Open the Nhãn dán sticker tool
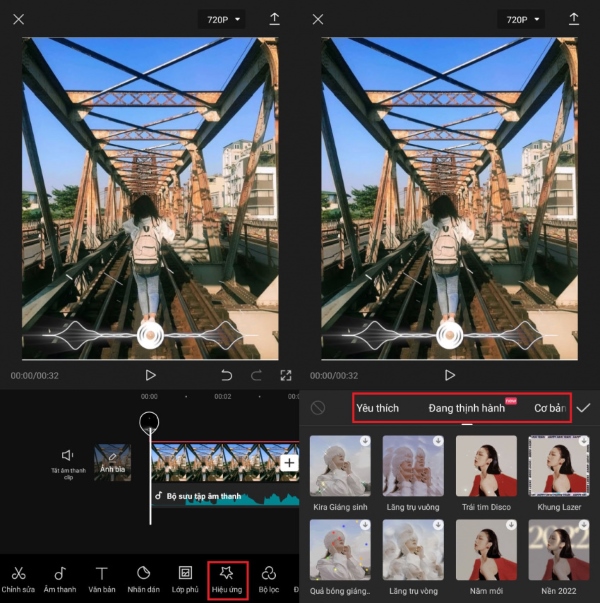 click(143, 578)
